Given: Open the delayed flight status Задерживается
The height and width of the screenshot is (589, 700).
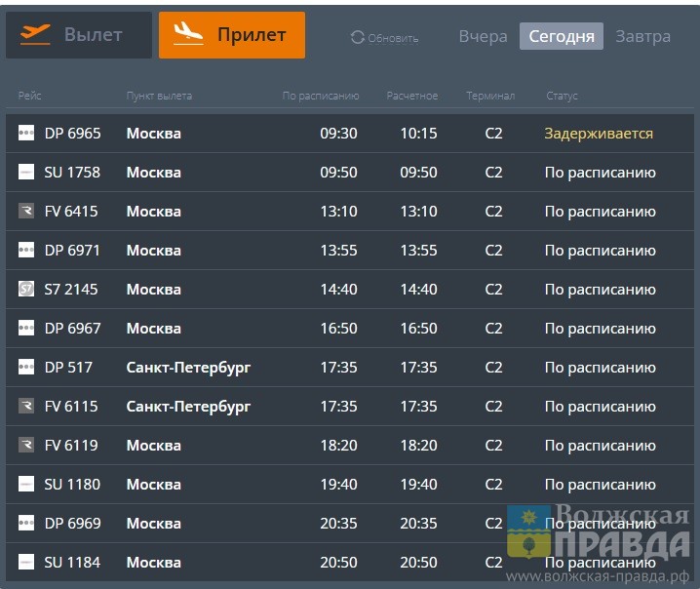Looking at the screenshot, I should [x=598, y=134].
